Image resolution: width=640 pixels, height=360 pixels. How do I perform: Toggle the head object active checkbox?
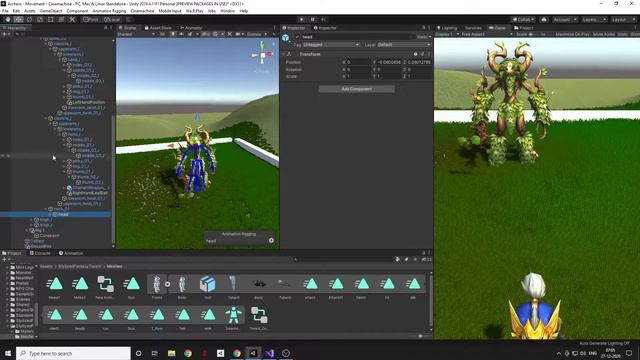297,37
